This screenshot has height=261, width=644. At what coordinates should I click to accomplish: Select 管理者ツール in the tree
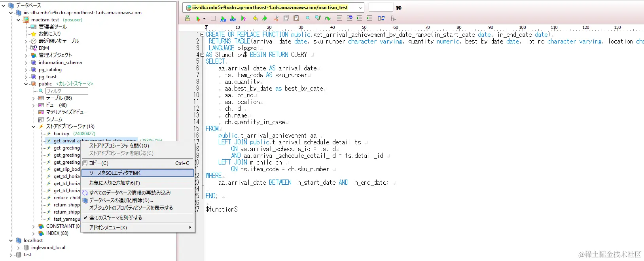click(53, 27)
